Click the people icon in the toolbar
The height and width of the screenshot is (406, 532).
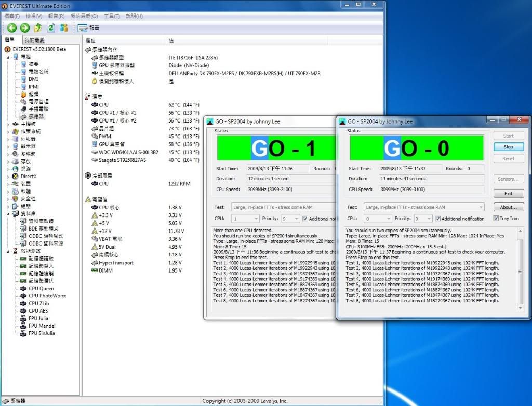click(64, 28)
